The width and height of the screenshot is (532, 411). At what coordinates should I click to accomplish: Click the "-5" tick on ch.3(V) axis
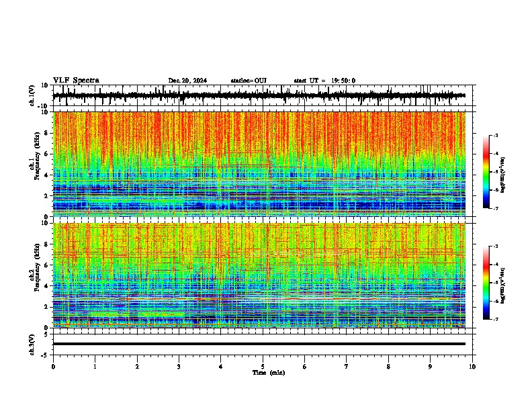(x=45, y=355)
